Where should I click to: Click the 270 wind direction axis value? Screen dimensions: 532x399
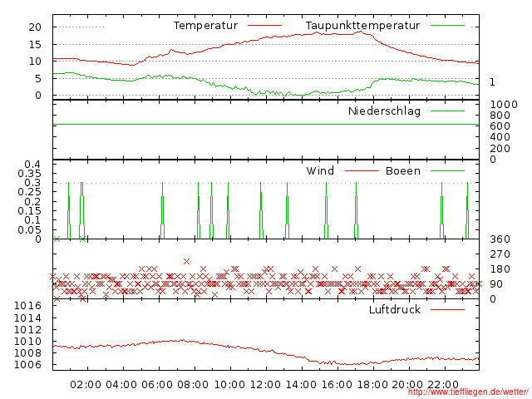500,254
